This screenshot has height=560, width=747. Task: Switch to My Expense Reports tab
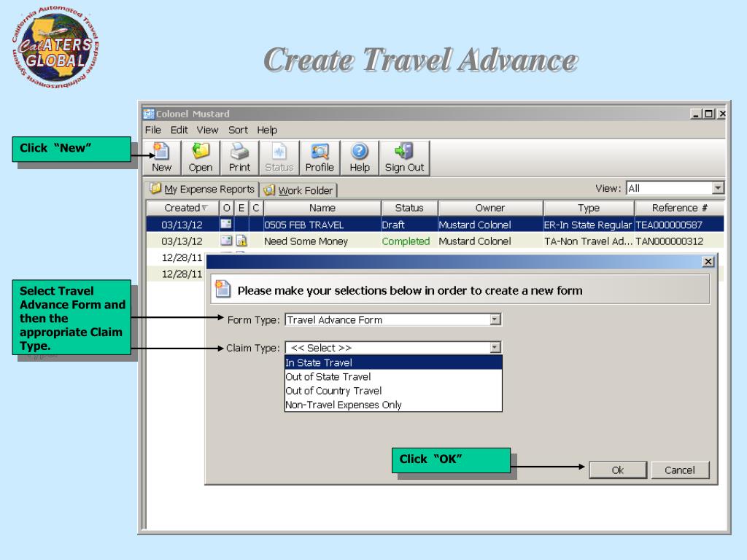coord(202,189)
